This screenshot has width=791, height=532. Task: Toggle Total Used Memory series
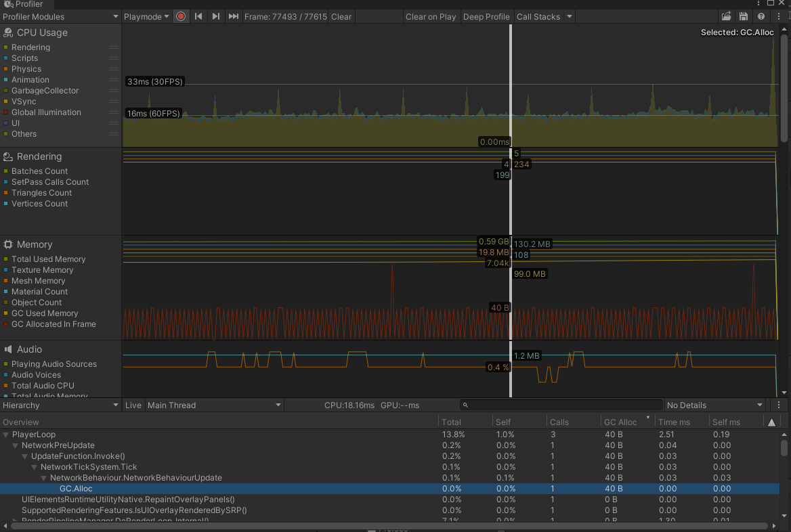coord(5,259)
